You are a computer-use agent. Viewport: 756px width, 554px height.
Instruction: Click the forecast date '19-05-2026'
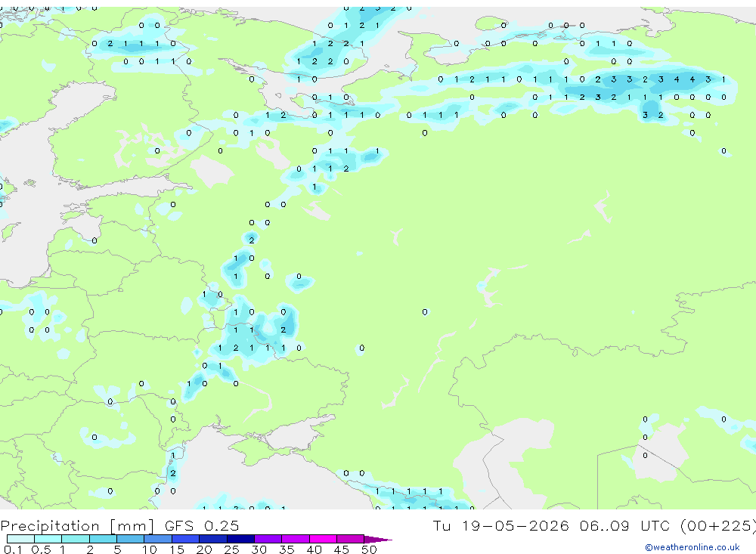click(x=515, y=525)
